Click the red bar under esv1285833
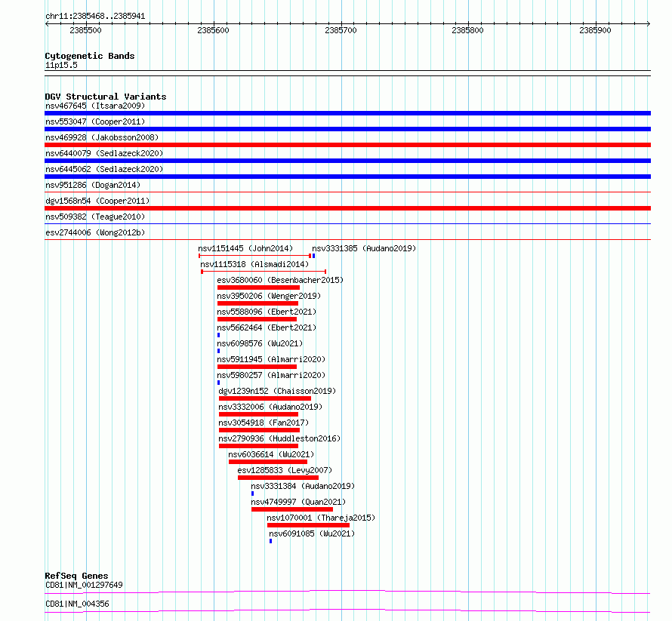The width and height of the screenshot is (672, 621). click(x=278, y=478)
